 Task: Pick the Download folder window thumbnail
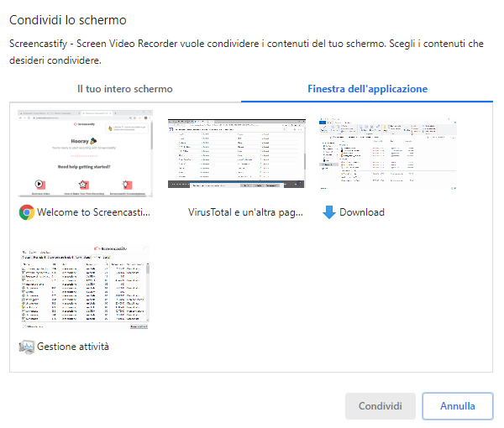tap(388, 154)
